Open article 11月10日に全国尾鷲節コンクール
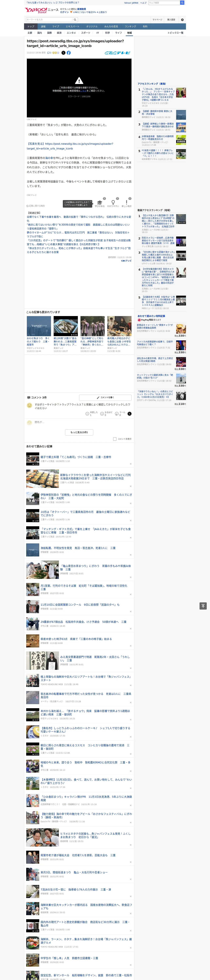Viewport: 210px width, 980px height. (80, 604)
